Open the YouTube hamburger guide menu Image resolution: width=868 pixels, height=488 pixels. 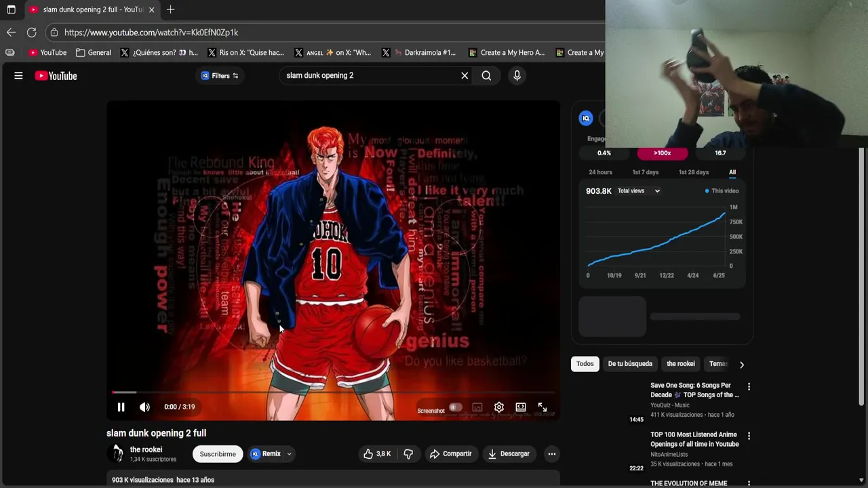pyautogui.click(x=18, y=76)
